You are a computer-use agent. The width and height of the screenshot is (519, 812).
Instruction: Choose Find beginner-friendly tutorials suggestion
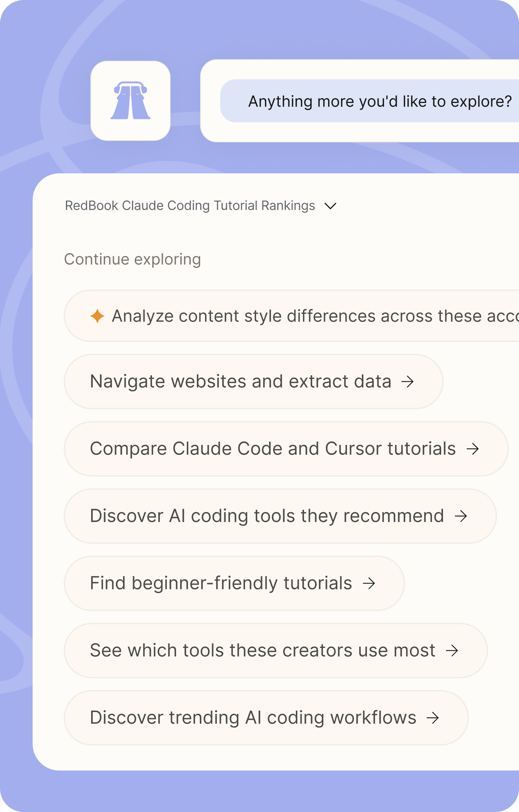221,583
